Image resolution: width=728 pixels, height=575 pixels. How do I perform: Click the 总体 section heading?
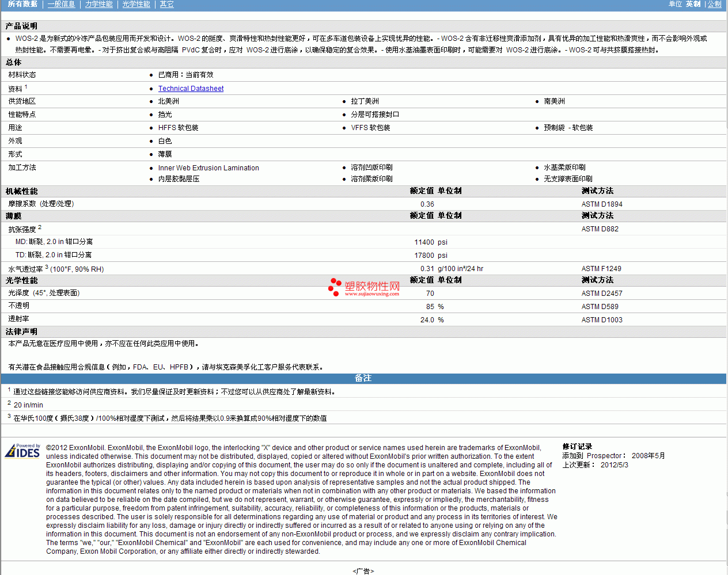click(x=14, y=62)
